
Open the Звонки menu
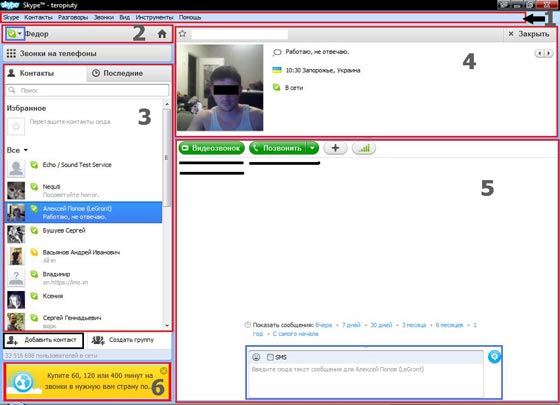104,17
